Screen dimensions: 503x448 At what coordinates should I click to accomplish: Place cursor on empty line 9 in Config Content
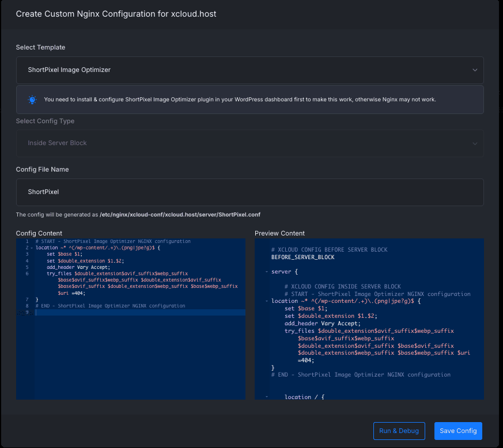point(138,312)
